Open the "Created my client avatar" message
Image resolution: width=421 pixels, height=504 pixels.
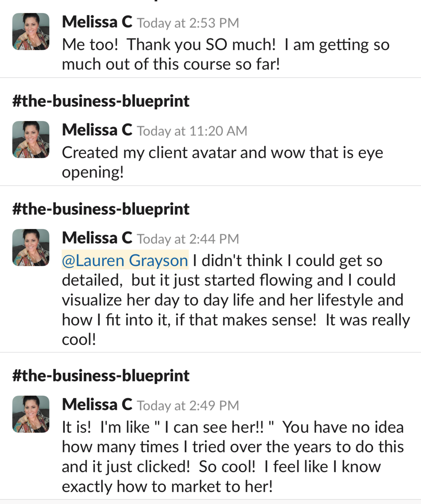pos(222,162)
